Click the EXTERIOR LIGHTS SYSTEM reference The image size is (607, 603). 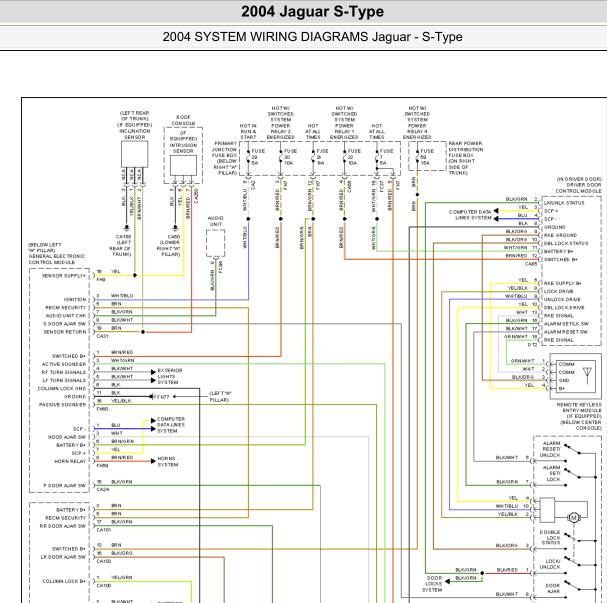tap(170, 376)
